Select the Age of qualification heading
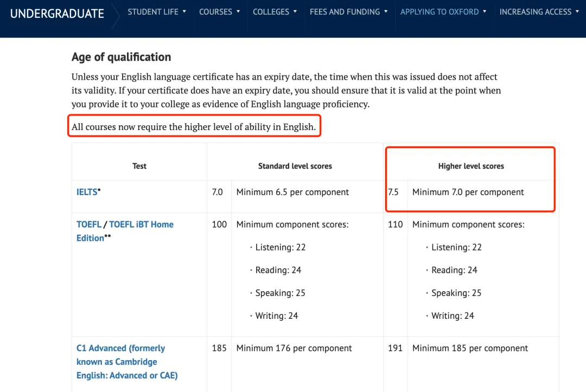Viewport: 586px width, 392px height. point(121,57)
